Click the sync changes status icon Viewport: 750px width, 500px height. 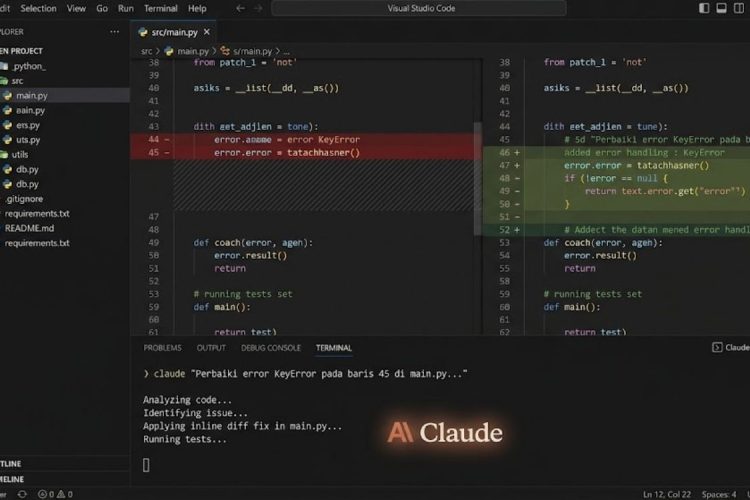22,494
